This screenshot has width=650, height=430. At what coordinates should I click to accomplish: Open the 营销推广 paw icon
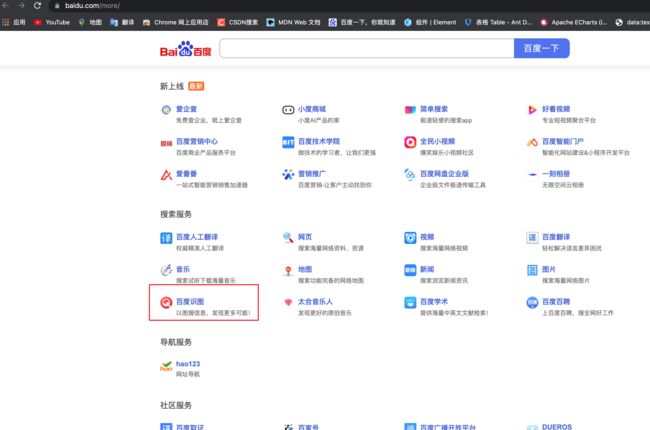point(288,175)
